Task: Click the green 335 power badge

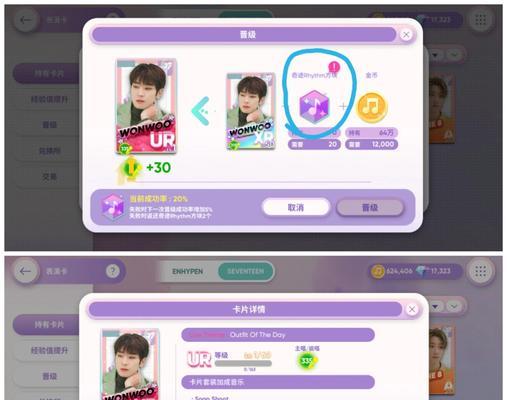Action: point(307,360)
